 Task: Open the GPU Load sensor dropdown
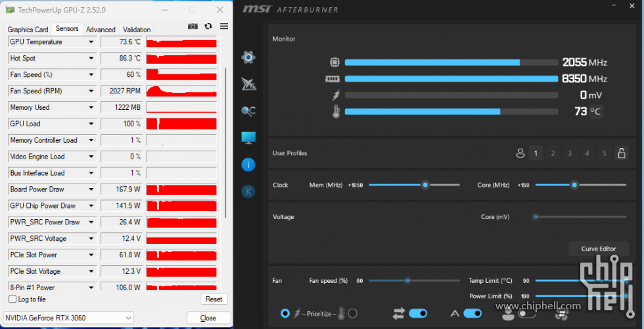point(91,124)
